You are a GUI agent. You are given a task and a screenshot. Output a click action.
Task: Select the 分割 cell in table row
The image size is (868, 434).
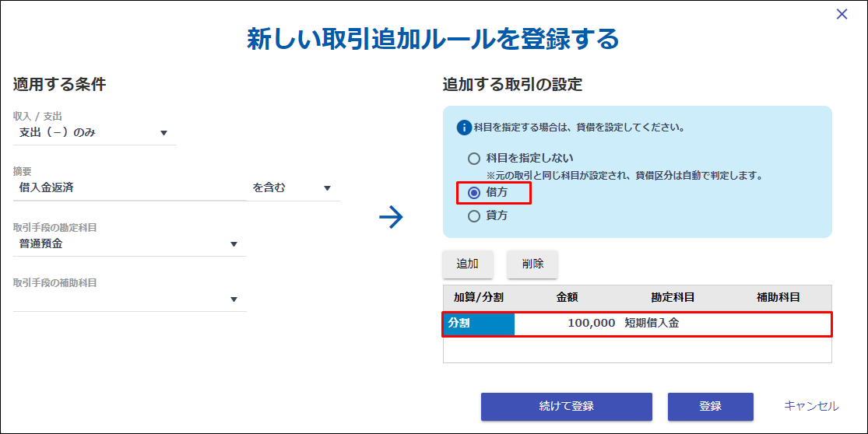point(479,324)
